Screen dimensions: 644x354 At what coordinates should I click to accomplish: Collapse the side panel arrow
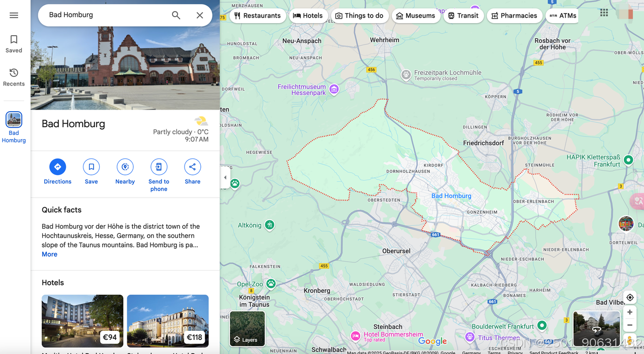[225, 178]
